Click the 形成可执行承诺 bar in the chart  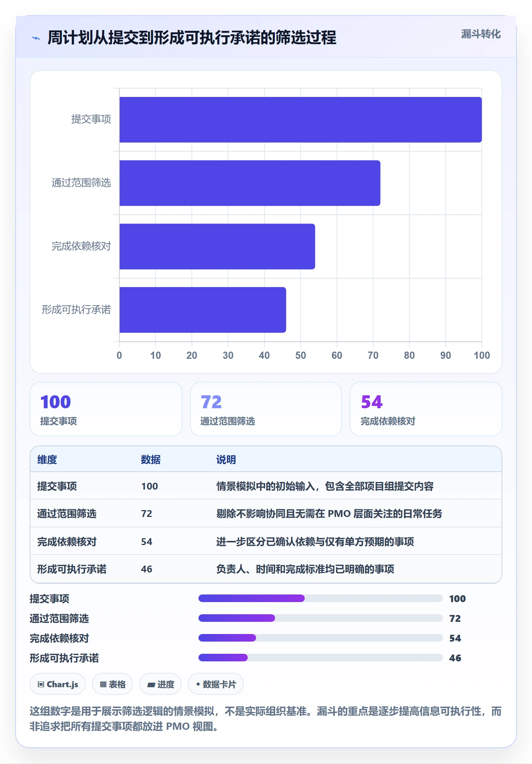[x=203, y=310]
